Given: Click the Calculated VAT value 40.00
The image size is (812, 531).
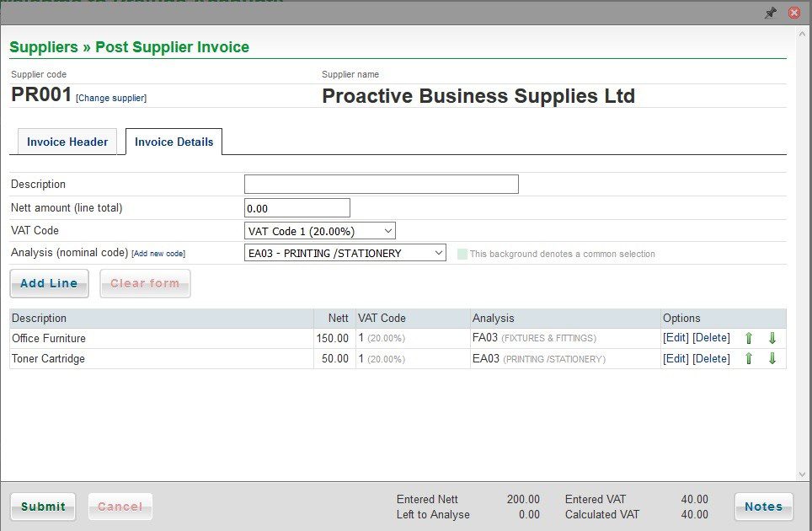Looking at the screenshot, I should pos(694,514).
